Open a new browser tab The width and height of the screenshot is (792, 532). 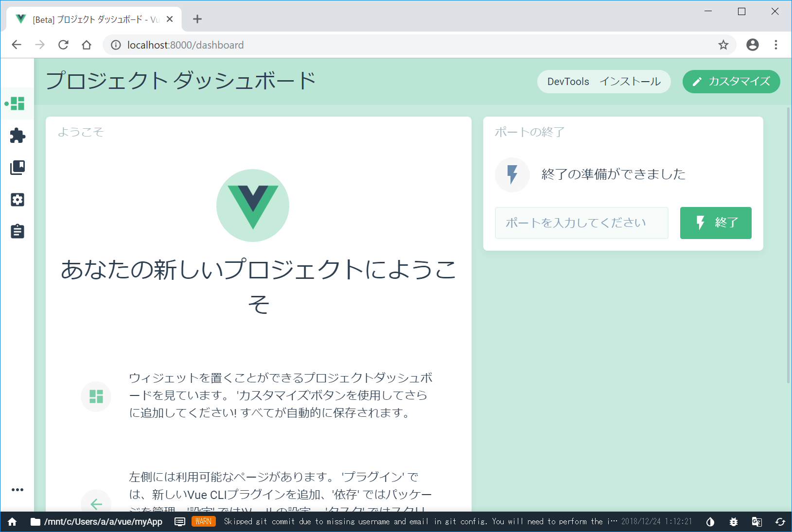(x=197, y=19)
